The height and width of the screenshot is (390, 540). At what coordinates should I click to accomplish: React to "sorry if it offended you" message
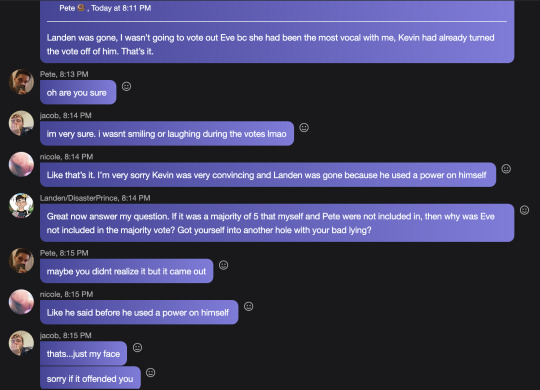tap(150, 372)
